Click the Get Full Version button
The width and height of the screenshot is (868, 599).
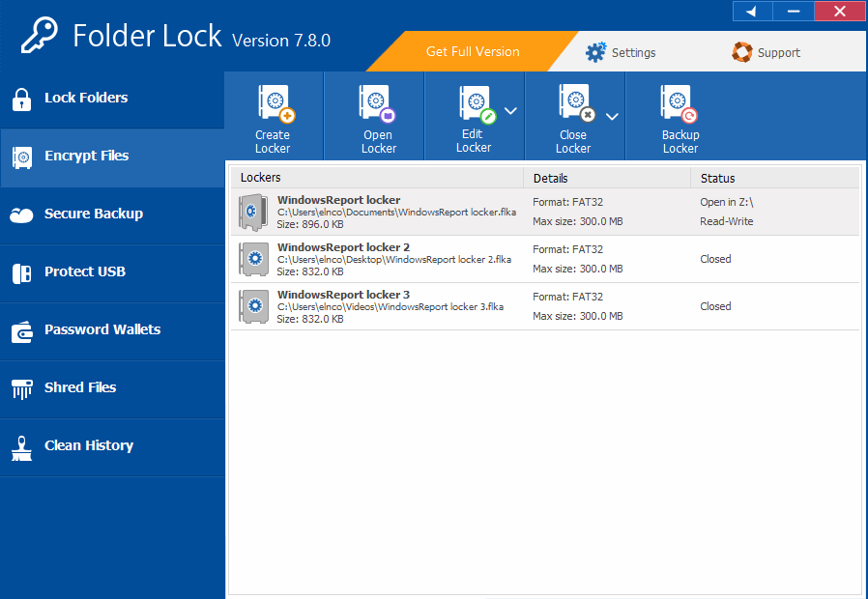(x=473, y=52)
